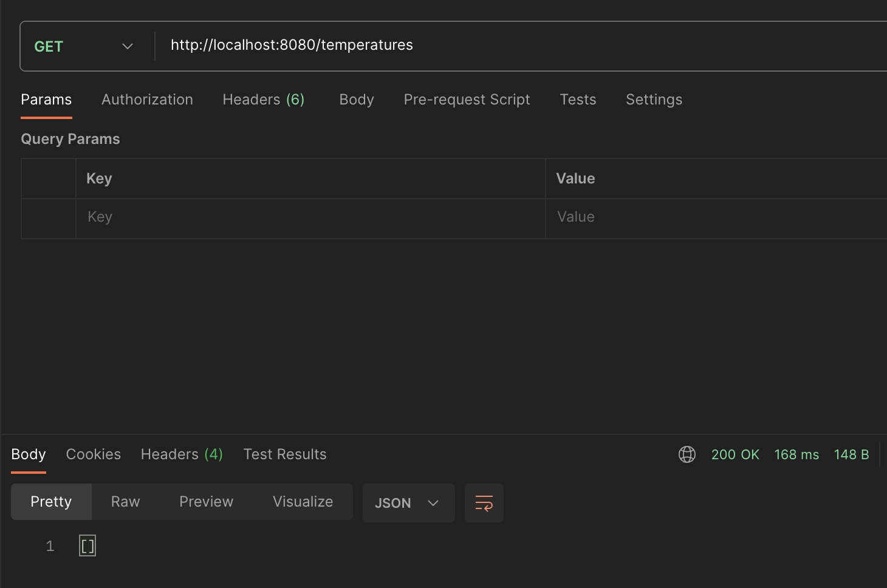Viewport: 887px width, 588px height.
Task: Switch response view to Preview
Action: pyautogui.click(x=206, y=502)
